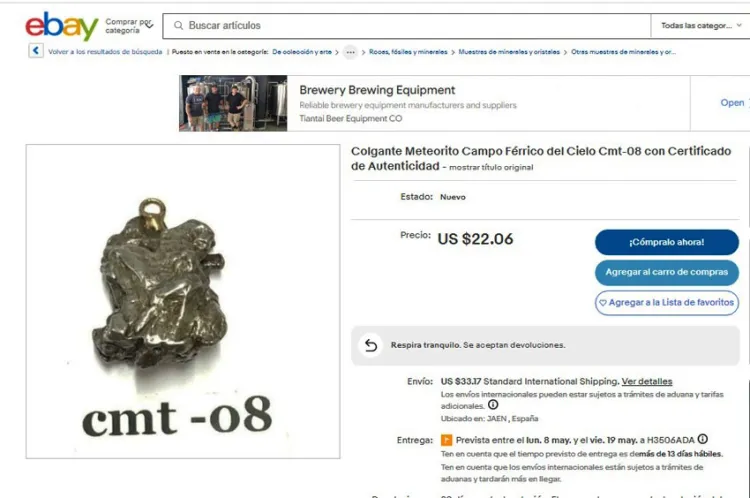Screen dimensions: 750x498
Task: Expand the breadcrumb ellipsis button
Action: point(350,52)
